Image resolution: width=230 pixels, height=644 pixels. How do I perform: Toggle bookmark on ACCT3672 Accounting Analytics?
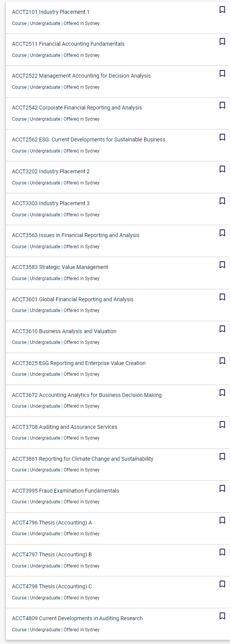click(x=222, y=393)
